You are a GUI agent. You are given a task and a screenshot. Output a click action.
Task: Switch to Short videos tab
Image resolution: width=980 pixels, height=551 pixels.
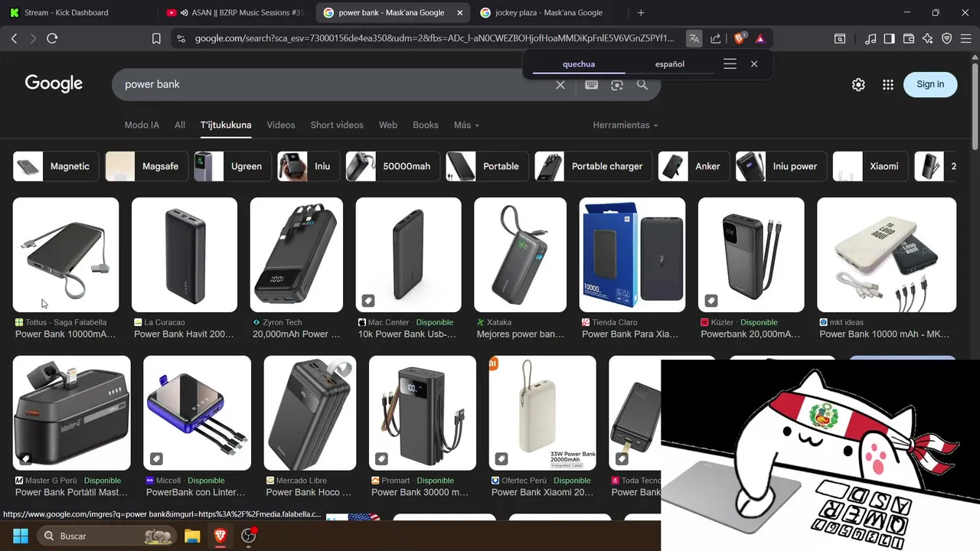[x=337, y=125]
